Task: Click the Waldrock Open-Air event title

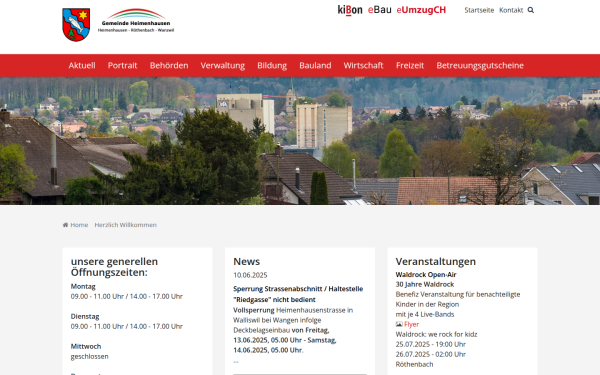Action: point(426,275)
